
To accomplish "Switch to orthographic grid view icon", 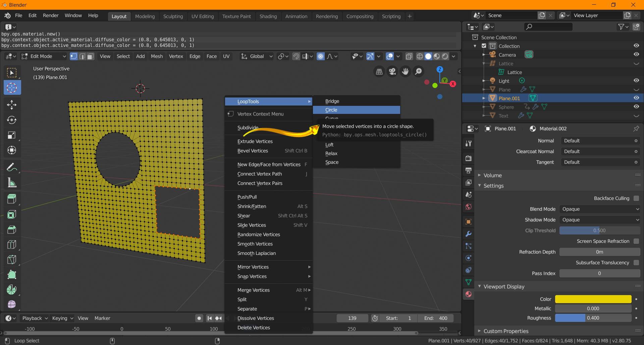I will point(379,71).
